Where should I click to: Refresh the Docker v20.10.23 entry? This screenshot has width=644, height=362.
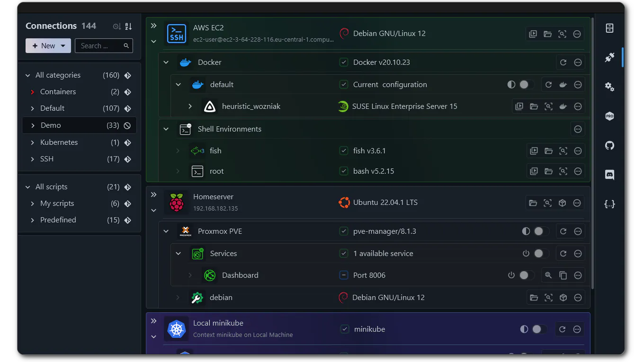click(x=563, y=62)
